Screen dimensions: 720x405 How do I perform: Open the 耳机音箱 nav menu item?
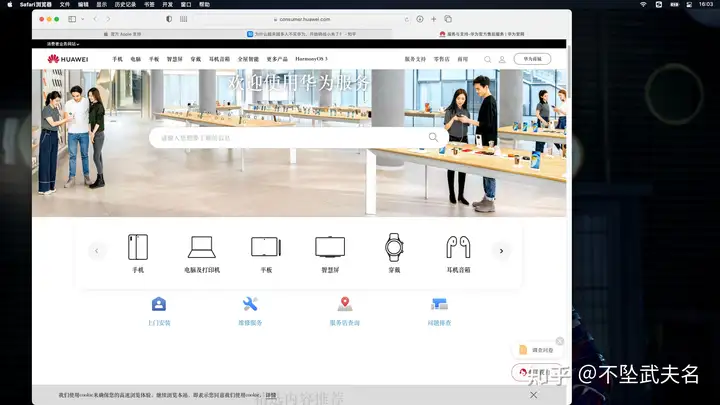(x=219, y=59)
